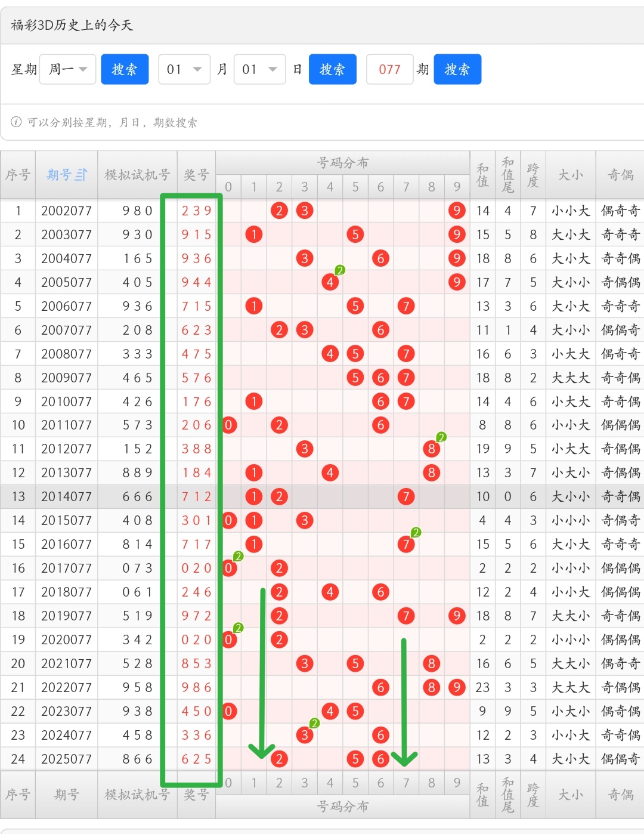Click test number 6 6 6

coord(137,496)
